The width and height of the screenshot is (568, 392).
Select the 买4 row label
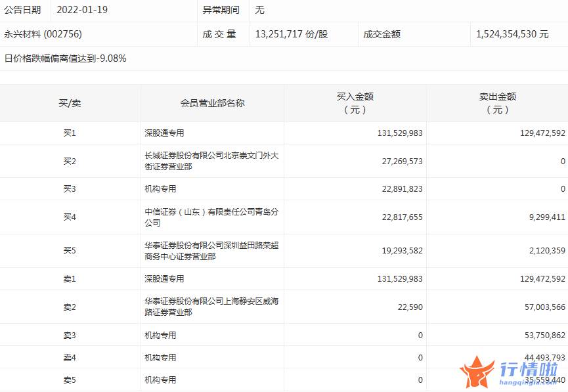pos(70,217)
